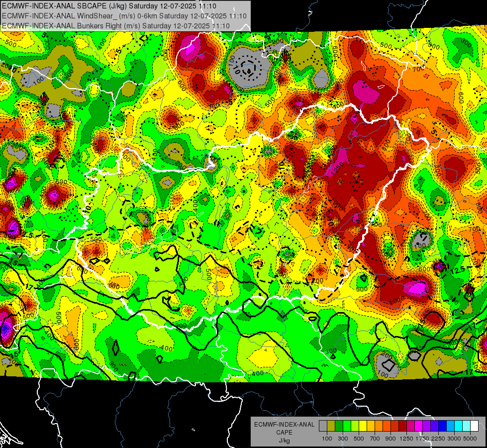
Task: Click the CAPE label in the legend
Action: (x=284, y=433)
